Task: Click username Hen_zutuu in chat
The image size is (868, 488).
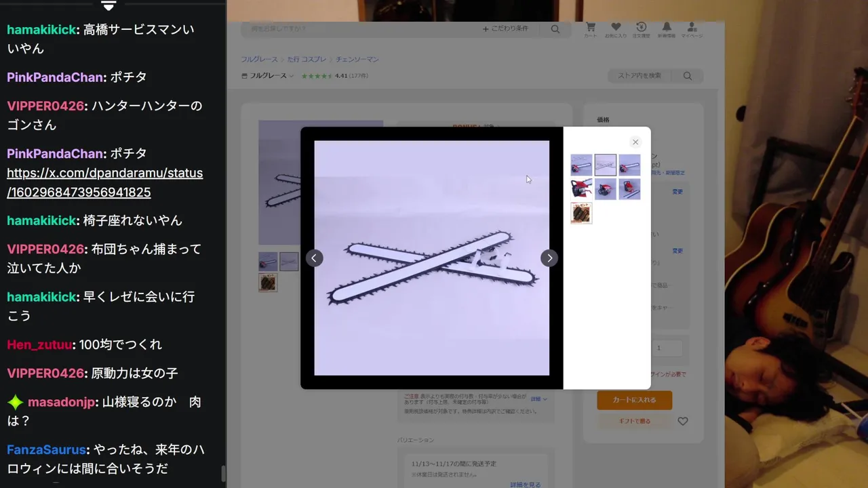Action: click(39, 345)
